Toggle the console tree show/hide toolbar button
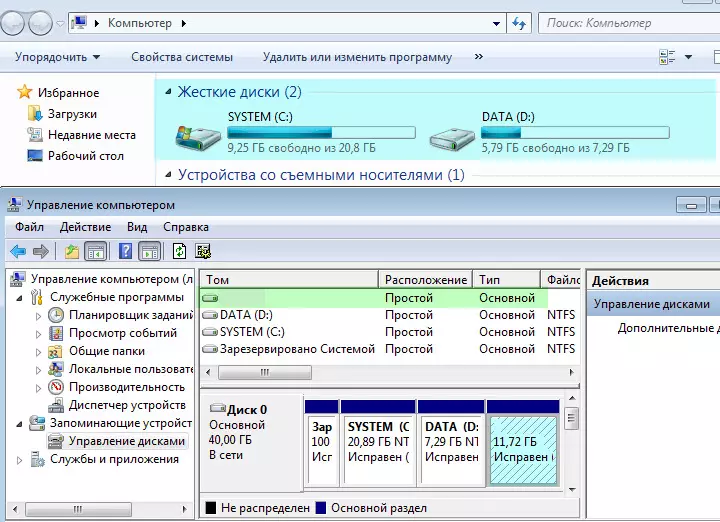This screenshot has width=720, height=522. coord(96,251)
